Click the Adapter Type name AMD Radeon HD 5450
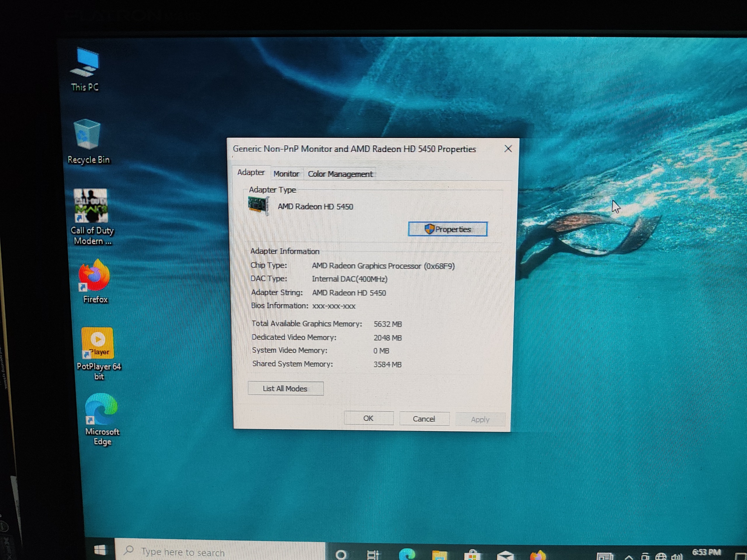Screen dimensions: 747x560 tap(315, 206)
